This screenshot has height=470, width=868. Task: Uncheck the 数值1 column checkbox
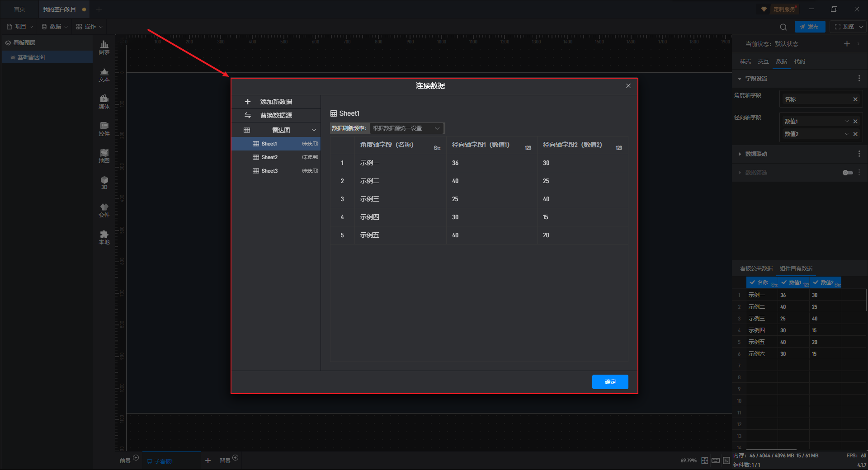click(x=784, y=282)
